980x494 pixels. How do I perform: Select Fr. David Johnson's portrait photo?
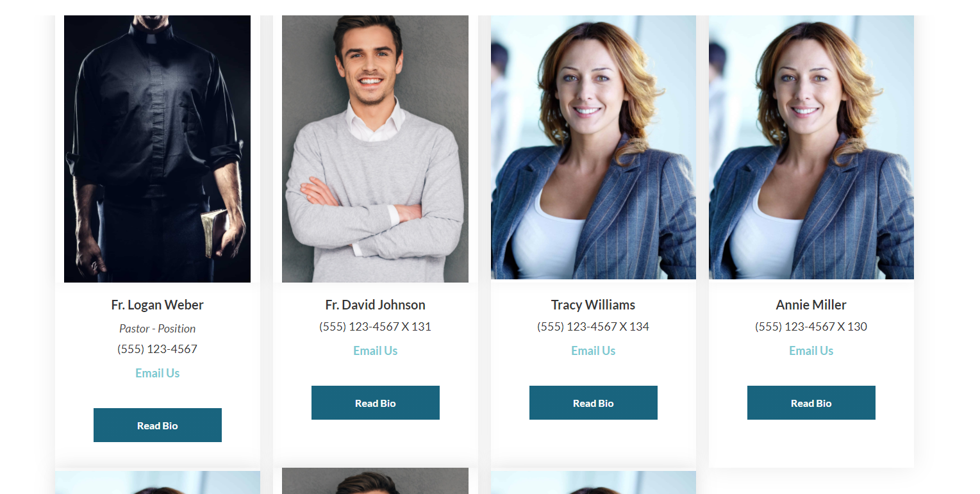pyautogui.click(x=376, y=149)
